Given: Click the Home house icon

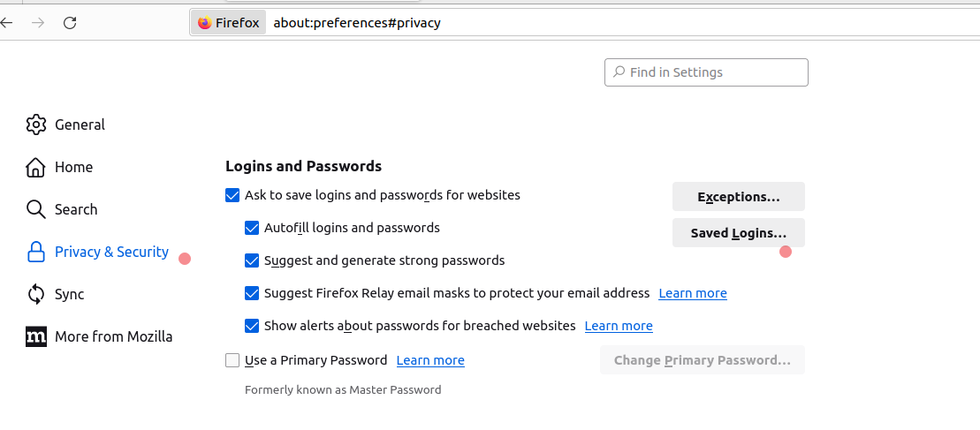Looking at the screenshot, I should (x=35, y=167).
